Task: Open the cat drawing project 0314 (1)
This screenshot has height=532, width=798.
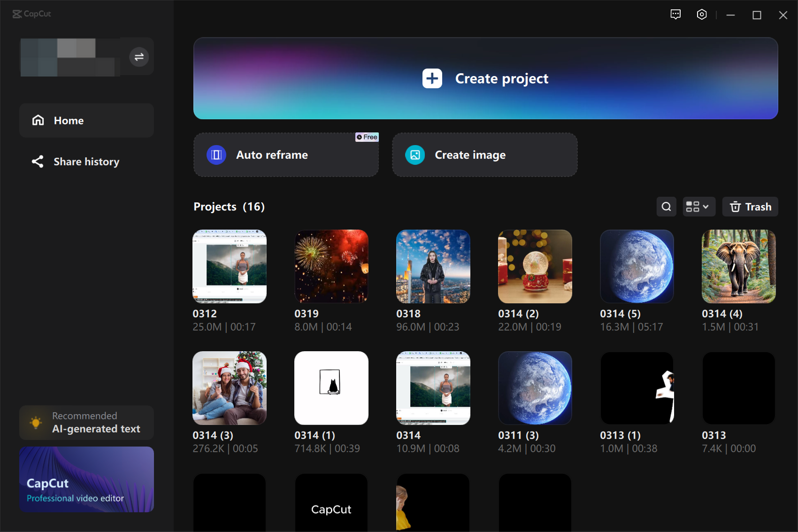Action: [x=331, y=388]
